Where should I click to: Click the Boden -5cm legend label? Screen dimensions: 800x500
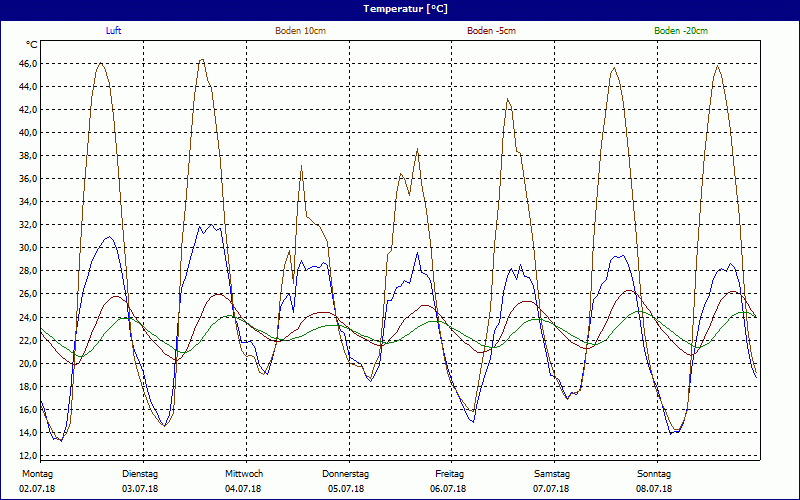point(491,31)
